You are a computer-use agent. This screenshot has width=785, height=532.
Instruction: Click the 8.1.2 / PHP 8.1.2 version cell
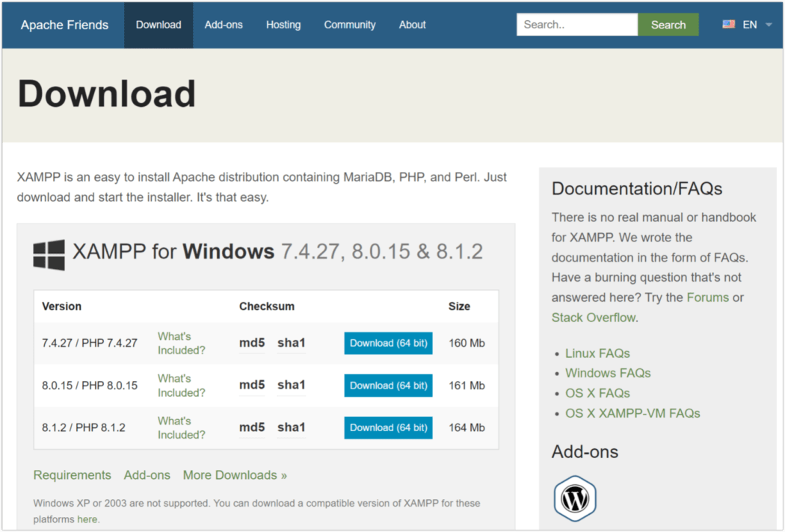point(84,428)
